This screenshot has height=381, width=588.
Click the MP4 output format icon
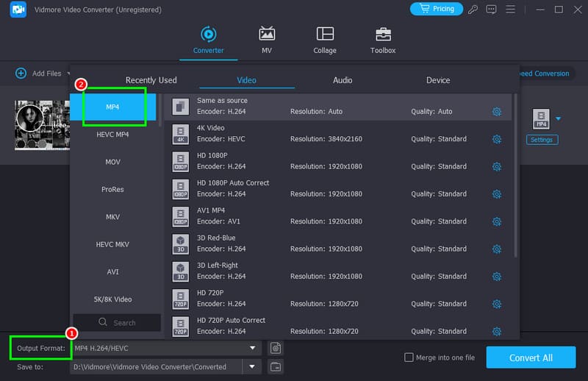point(541,119)
